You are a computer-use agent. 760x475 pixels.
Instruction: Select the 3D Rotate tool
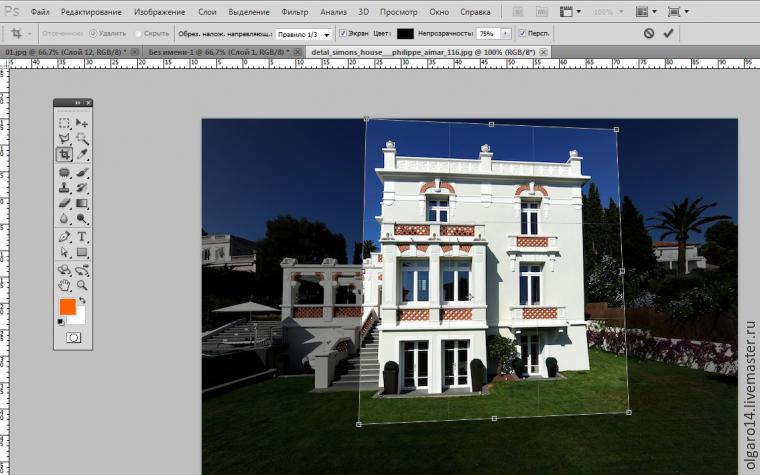(64, 270)
